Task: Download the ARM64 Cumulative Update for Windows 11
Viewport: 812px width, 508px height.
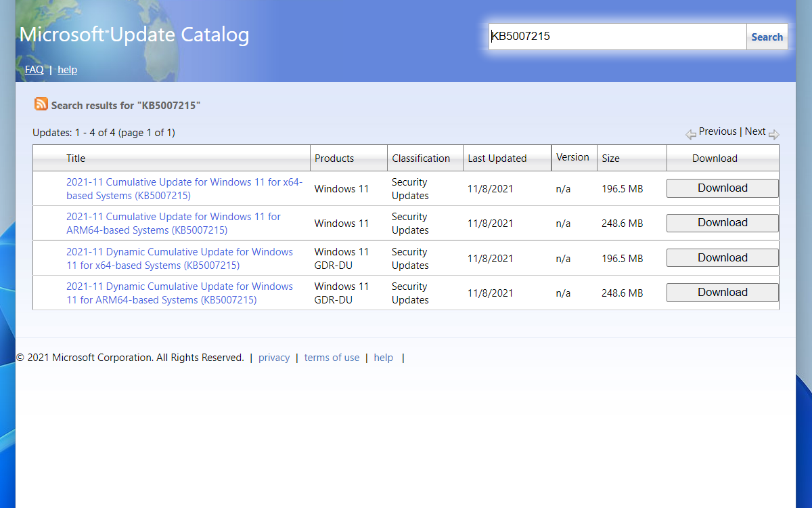Action: [x=722, y=223]
